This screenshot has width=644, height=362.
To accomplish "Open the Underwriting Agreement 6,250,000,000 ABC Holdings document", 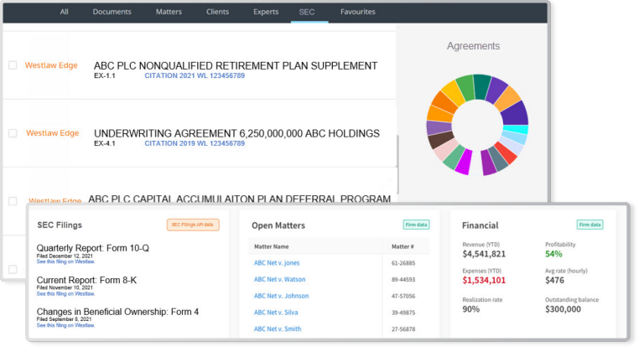I will (236, 133).
